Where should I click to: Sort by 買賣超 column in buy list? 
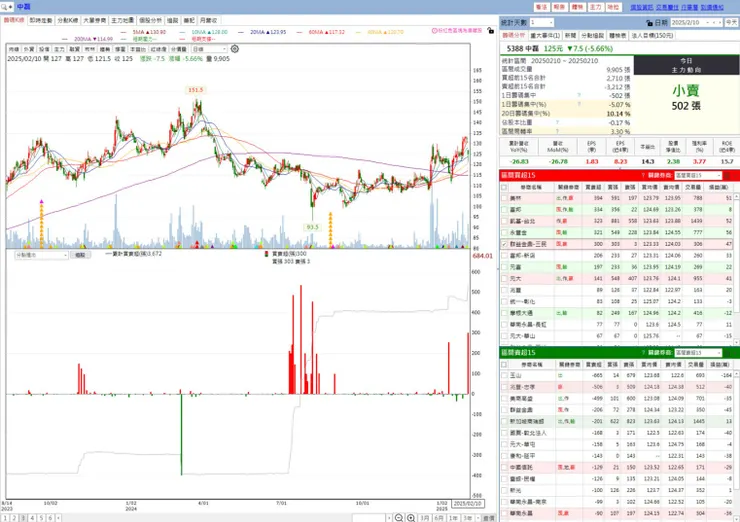[593, 187]
